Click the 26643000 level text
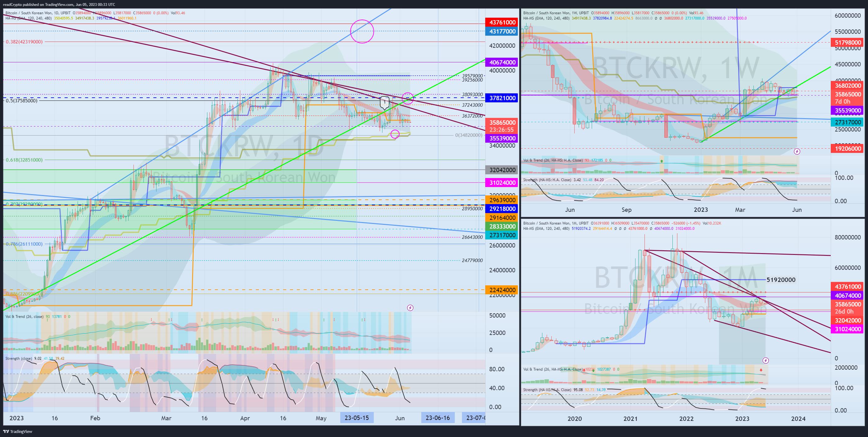Image resolution: width=868 pixels, height=437 pixels. coord(472,237)
